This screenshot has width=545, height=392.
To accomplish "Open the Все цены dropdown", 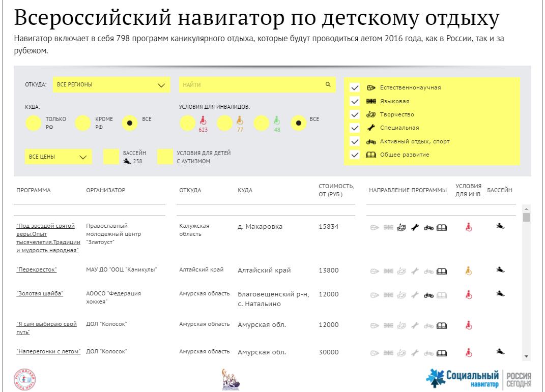I will [59, 157].
